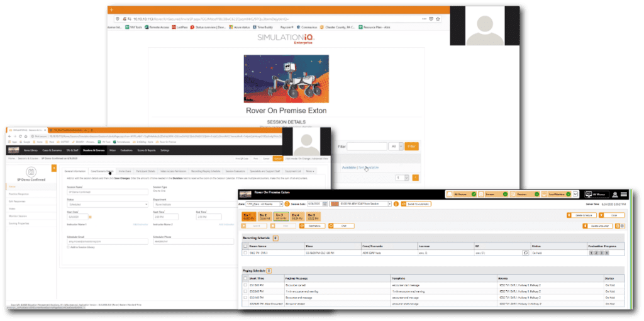Screen dimensions: 644x321
Task: Switch to the Participant Details tab
Action: pos(145,171)
